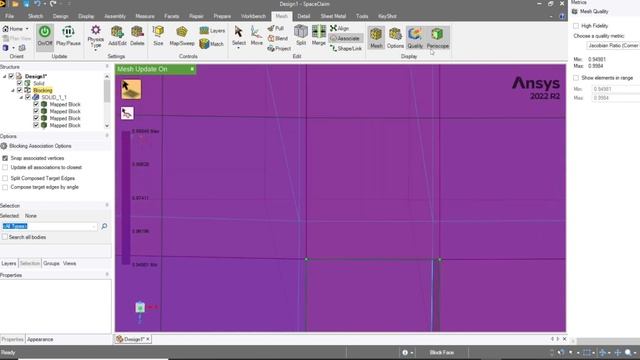Collapse the Blocking tree node

point(13,90)
